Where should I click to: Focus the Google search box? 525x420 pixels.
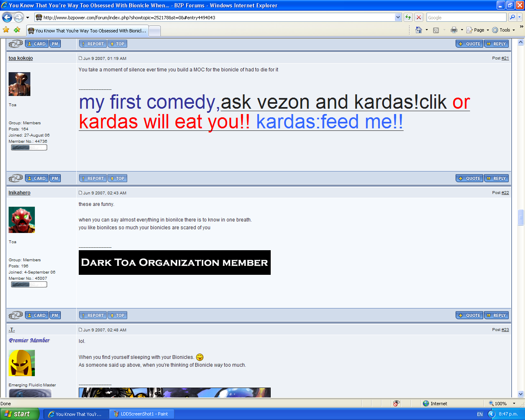466,17
